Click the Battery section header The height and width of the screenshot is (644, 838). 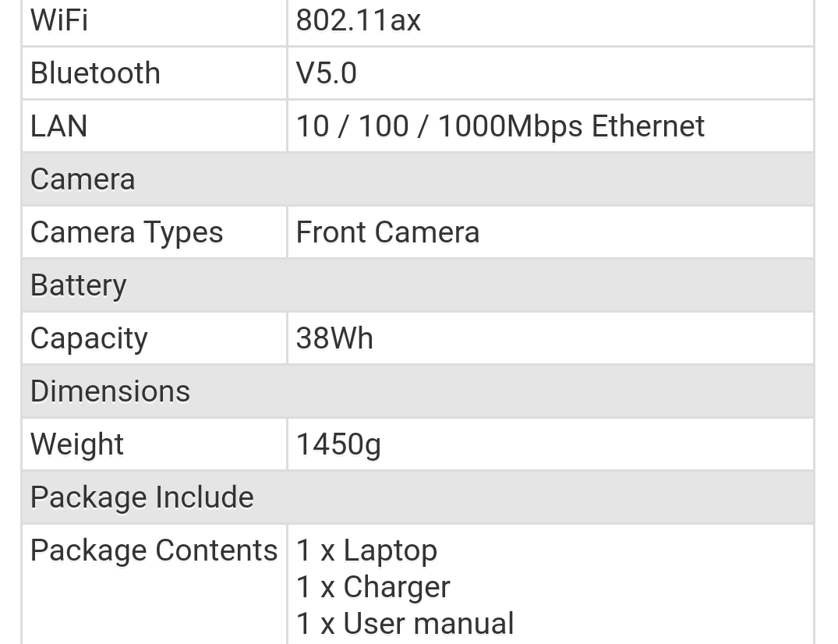[418, 285]
